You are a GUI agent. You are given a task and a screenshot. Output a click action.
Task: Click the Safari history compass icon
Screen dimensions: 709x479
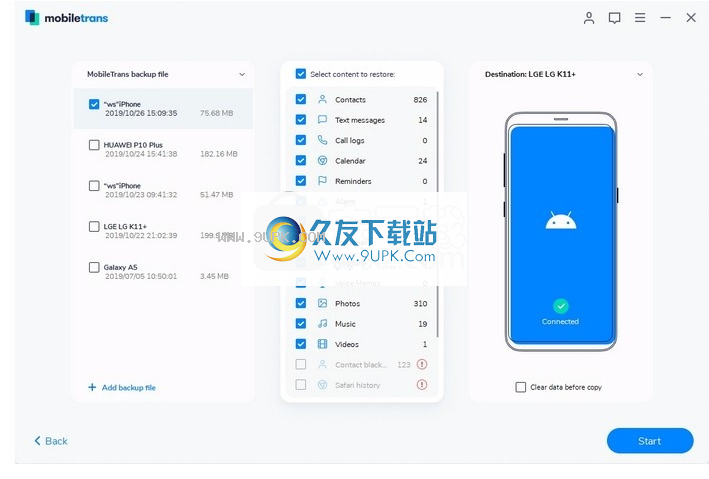pos(322,384)
